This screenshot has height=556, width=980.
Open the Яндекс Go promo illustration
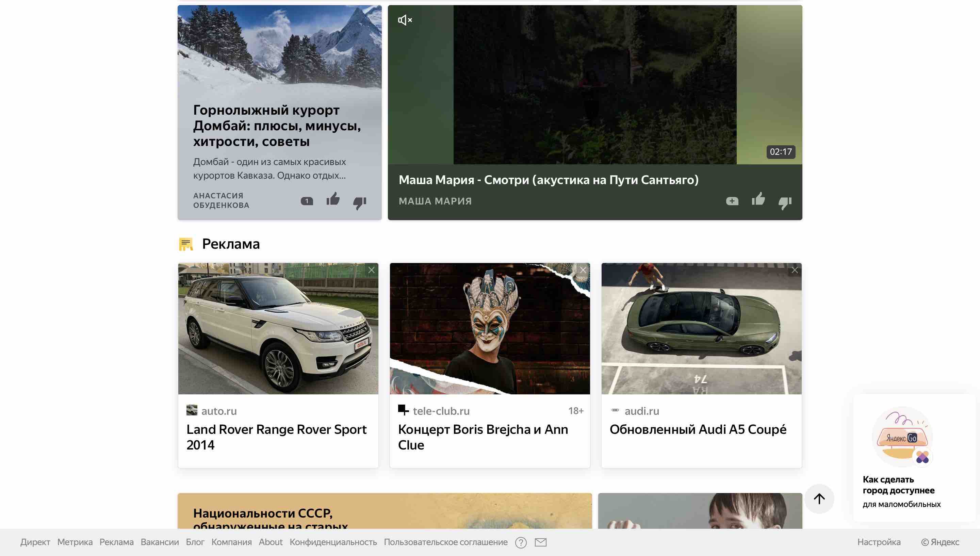point(902,437)
